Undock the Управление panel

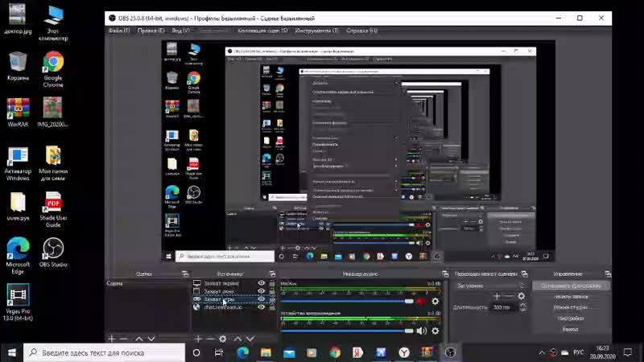coord(608,274)
